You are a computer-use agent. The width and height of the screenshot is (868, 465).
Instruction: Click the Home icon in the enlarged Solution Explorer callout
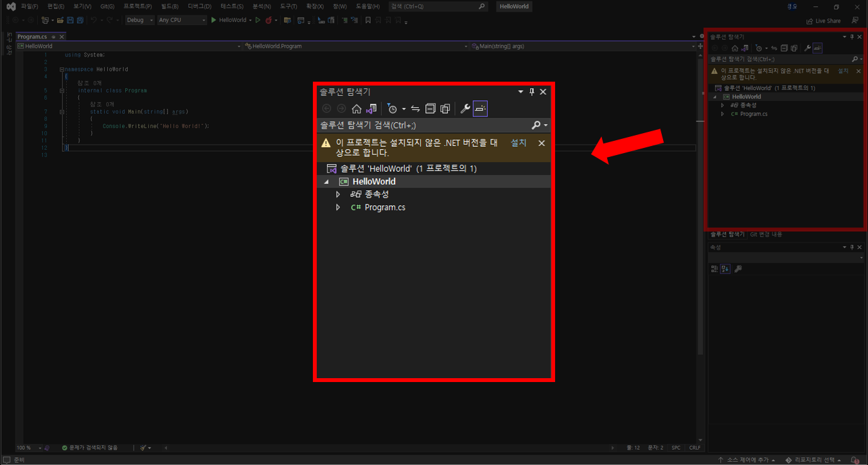pyautogui.click(x=357, y=109)
